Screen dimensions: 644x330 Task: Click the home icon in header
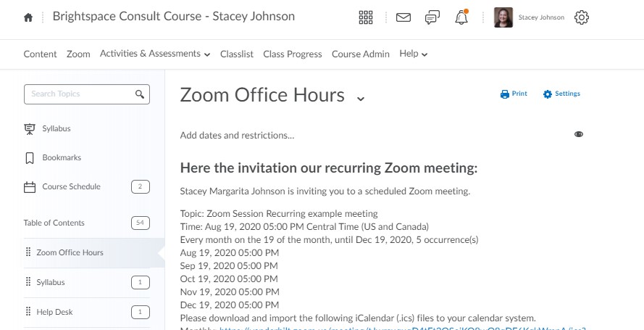[28, 17]
